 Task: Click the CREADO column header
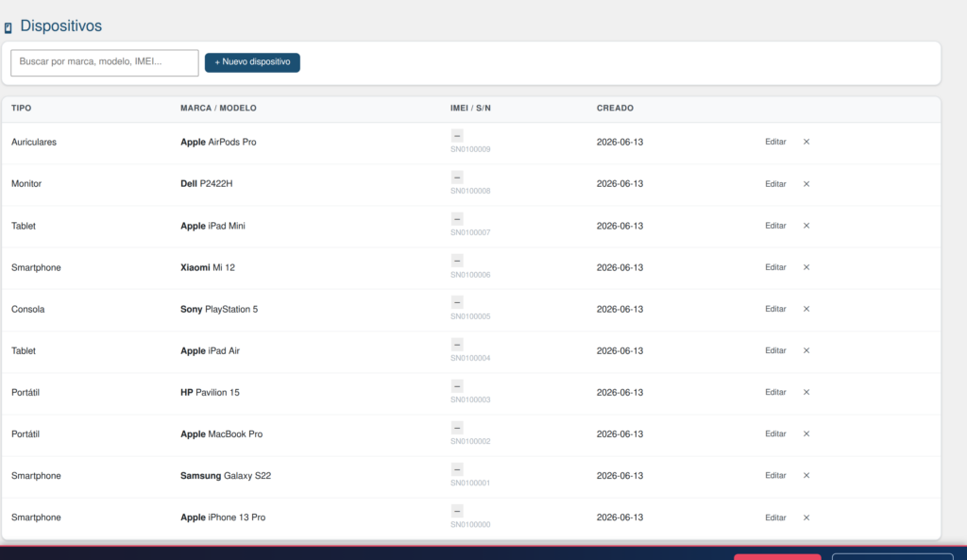click(615, 108)
